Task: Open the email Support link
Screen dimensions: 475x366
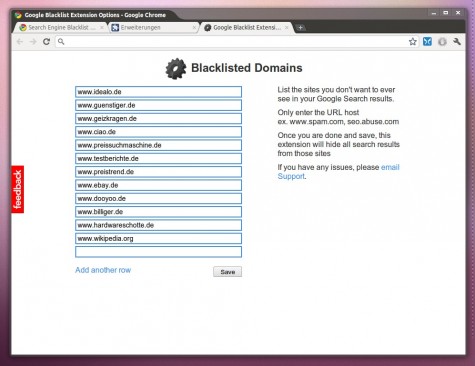Action: 338,172
